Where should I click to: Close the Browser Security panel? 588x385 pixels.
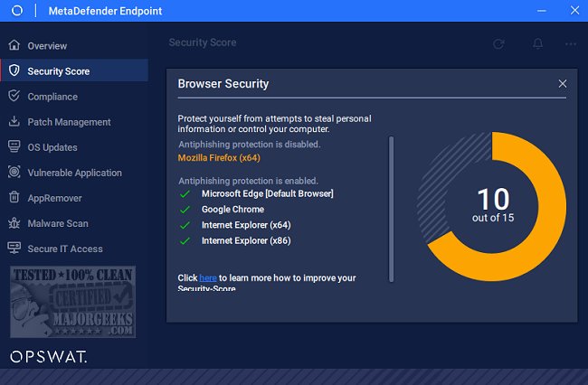tap(563, 83)
